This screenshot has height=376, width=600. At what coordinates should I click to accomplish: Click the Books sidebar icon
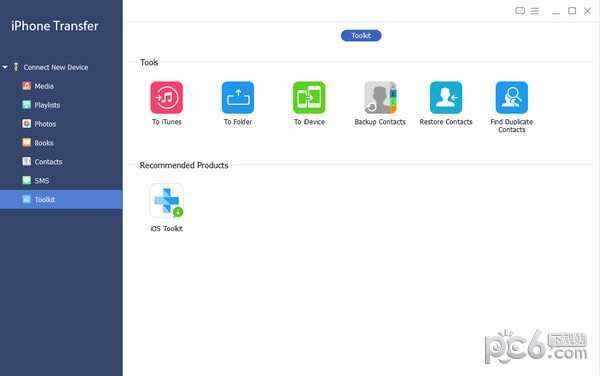tap(26, 142)
